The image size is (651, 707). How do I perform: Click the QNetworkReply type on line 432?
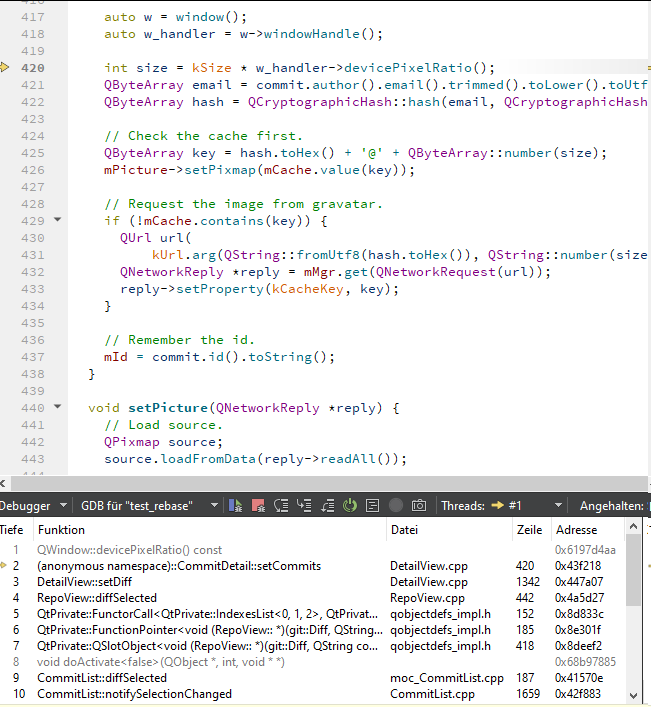click(x=171, y=272)
